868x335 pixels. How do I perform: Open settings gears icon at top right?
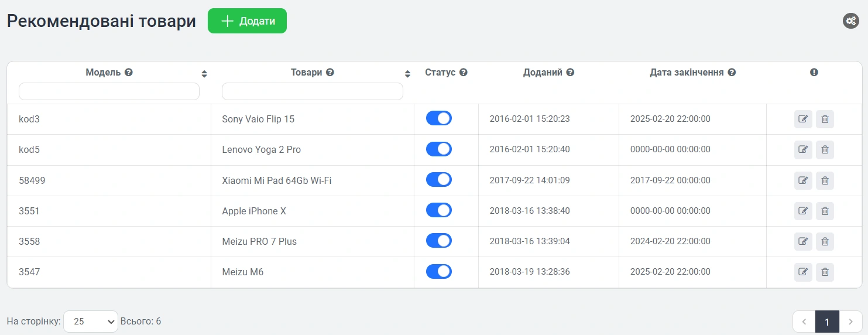pyautogui.click(x=850, y=21)
